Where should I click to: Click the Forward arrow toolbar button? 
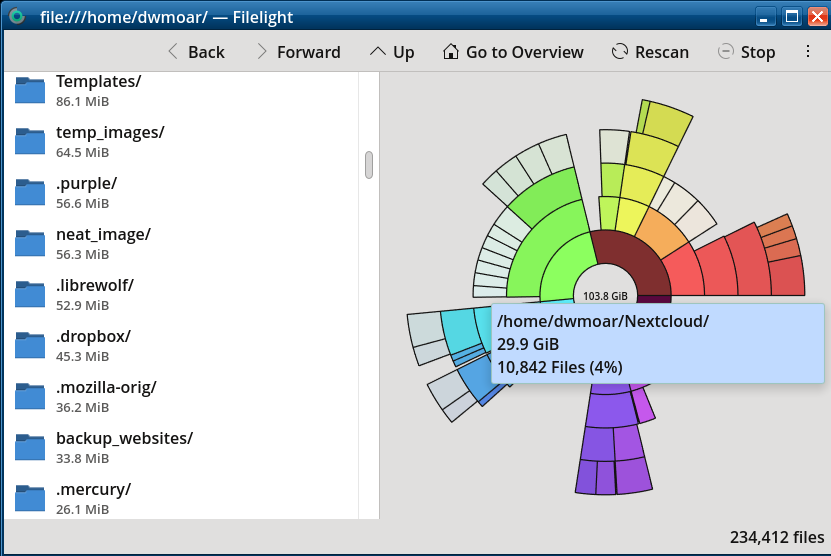[297, 52]
